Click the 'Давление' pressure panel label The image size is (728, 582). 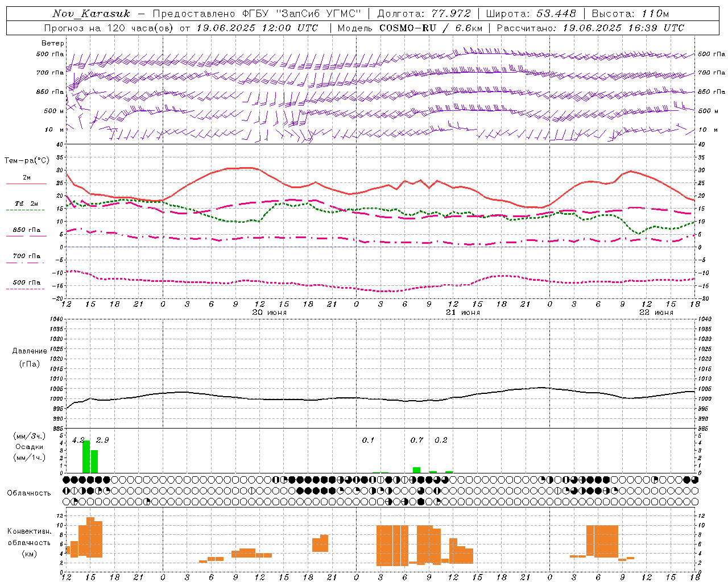click(x=30, y=351)
